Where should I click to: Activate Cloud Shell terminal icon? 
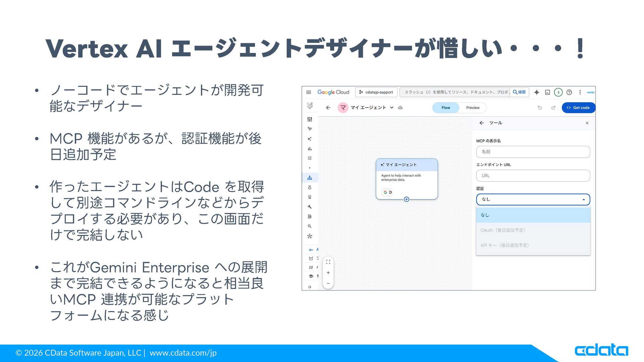(547, 92)
